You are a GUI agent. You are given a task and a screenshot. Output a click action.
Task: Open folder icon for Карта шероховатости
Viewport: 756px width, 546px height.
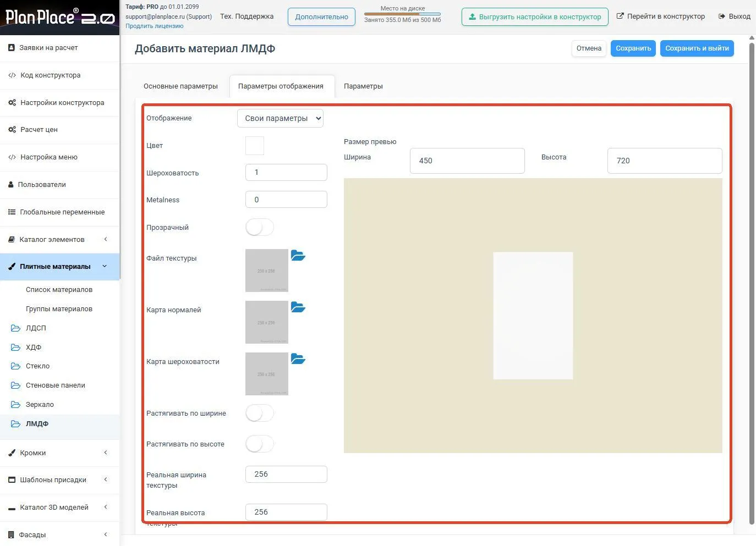[x=298, y=359]
